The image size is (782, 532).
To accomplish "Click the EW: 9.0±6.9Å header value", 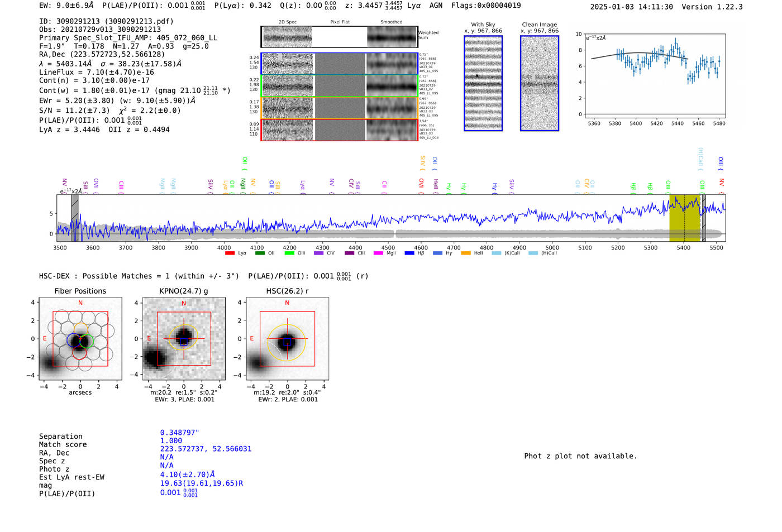I will click(x=66, y=6).
